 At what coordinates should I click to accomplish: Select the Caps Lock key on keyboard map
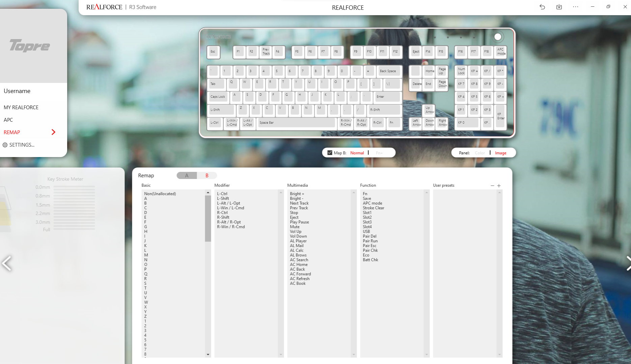click(218, 97)
